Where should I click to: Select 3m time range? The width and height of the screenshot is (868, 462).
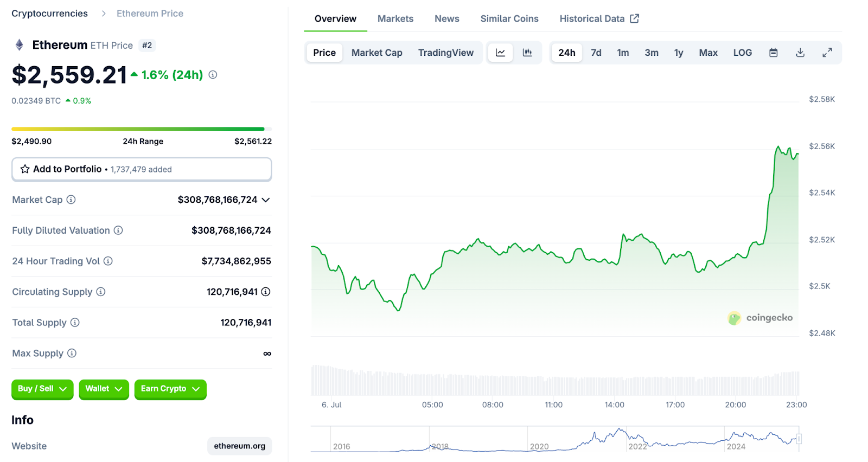pos(652,53)
